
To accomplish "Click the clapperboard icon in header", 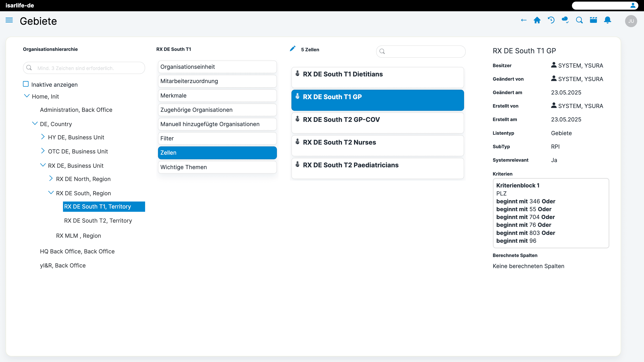I will pos(593,20).
